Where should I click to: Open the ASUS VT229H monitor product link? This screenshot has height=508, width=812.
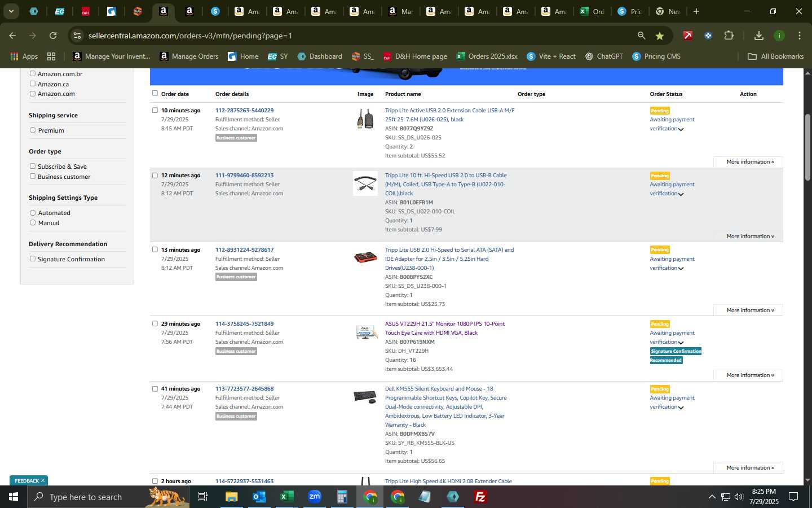(x=445, y=329)
